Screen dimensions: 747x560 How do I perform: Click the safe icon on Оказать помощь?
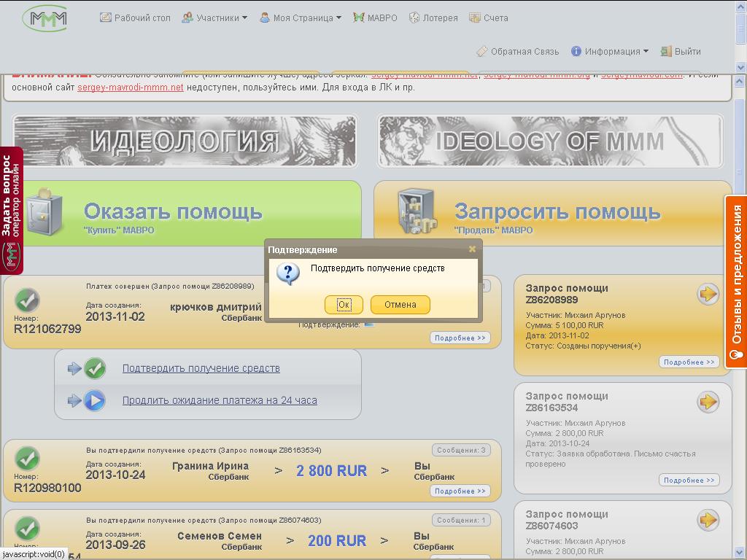point(44,212)
